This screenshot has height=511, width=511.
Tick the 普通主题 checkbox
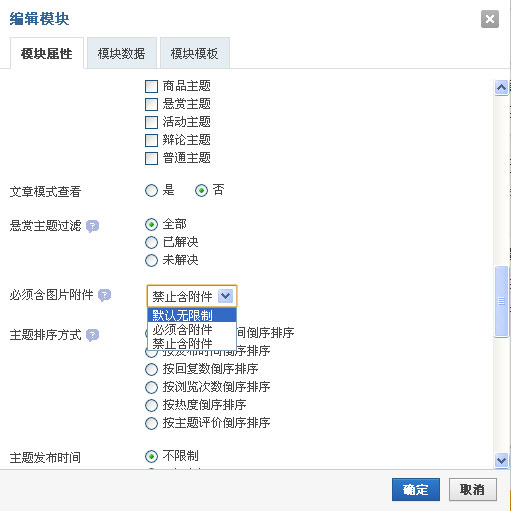point(151,158)
